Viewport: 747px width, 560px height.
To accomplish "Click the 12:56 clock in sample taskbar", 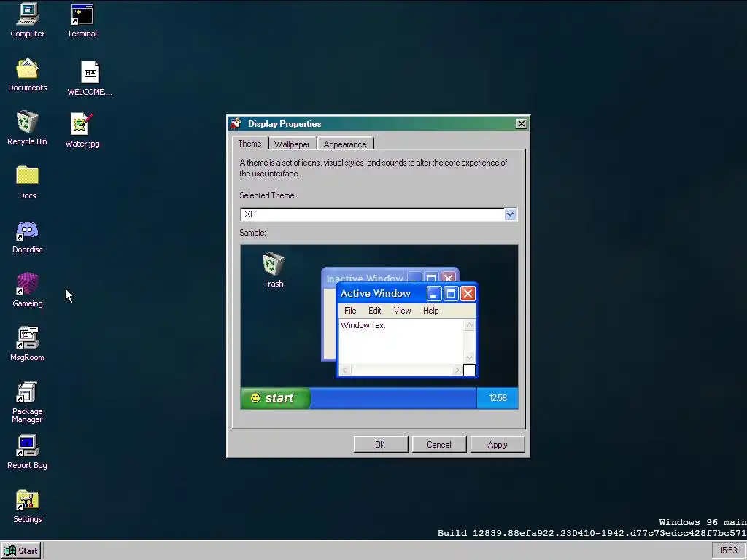I will tap(498, 398).
